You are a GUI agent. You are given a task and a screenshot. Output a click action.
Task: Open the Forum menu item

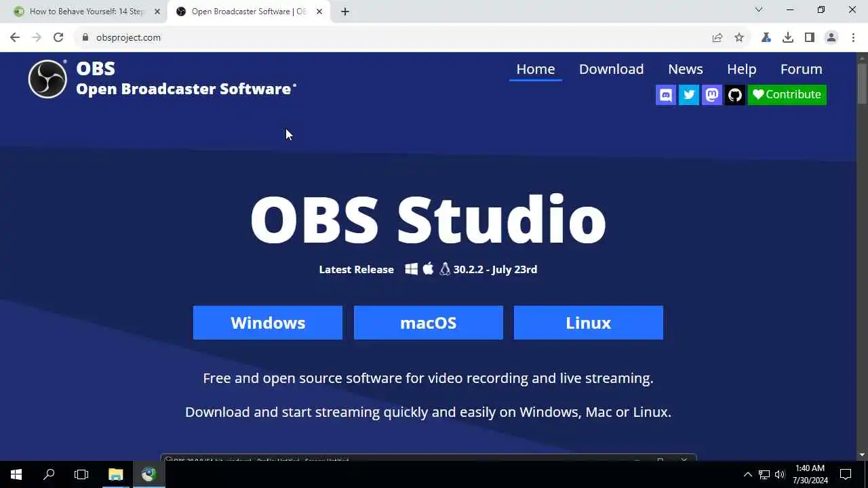coord(801,69)
